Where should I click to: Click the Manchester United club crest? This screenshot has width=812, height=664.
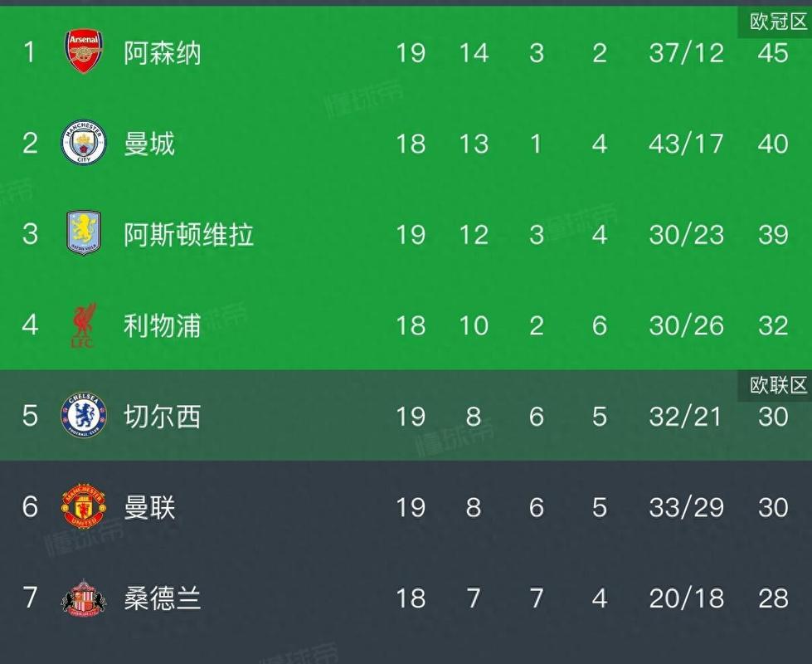[84, 506]
